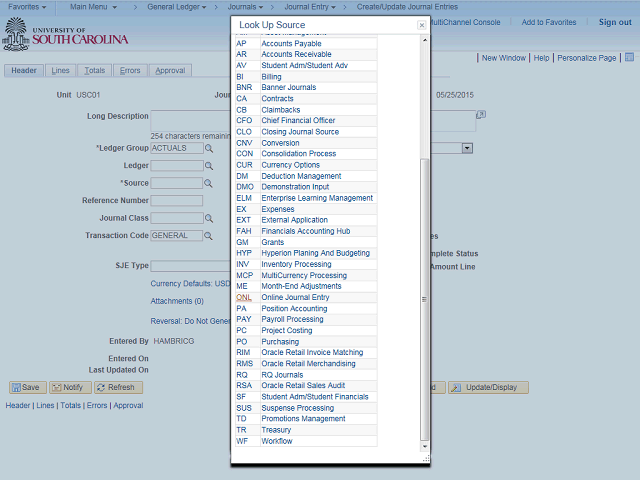The image size is (640, 480).
Task: Click the Source input field
Action: tap(176, 183)
